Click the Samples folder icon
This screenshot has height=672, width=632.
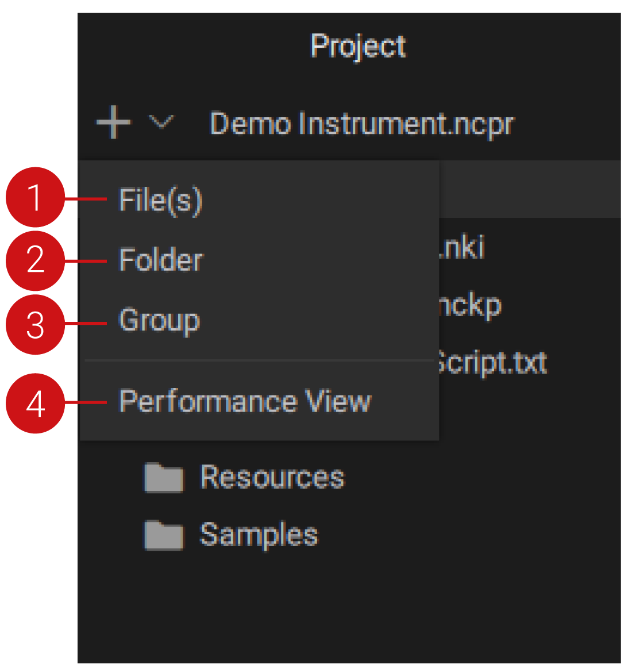[x=164, y=535]
